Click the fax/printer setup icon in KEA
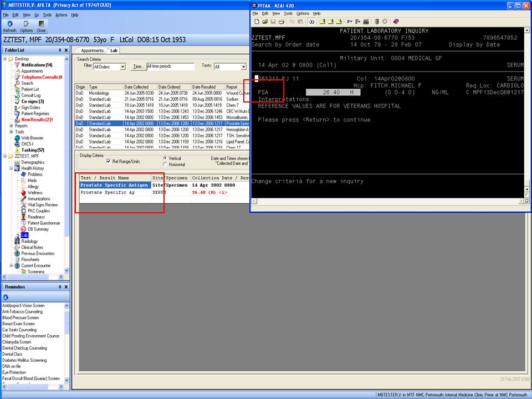The height and width of the screenshot is (399, 532). [366, 22]
